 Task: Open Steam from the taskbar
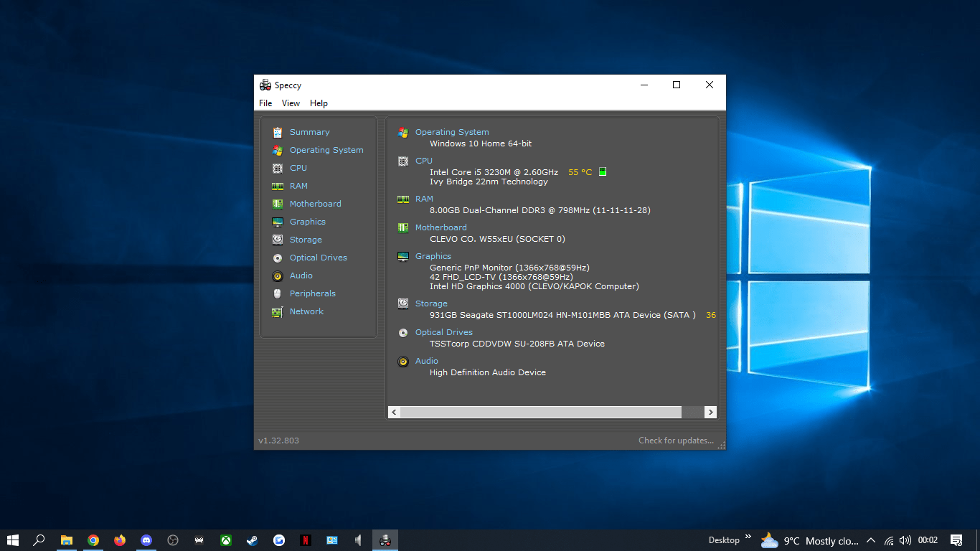point(253,540)
